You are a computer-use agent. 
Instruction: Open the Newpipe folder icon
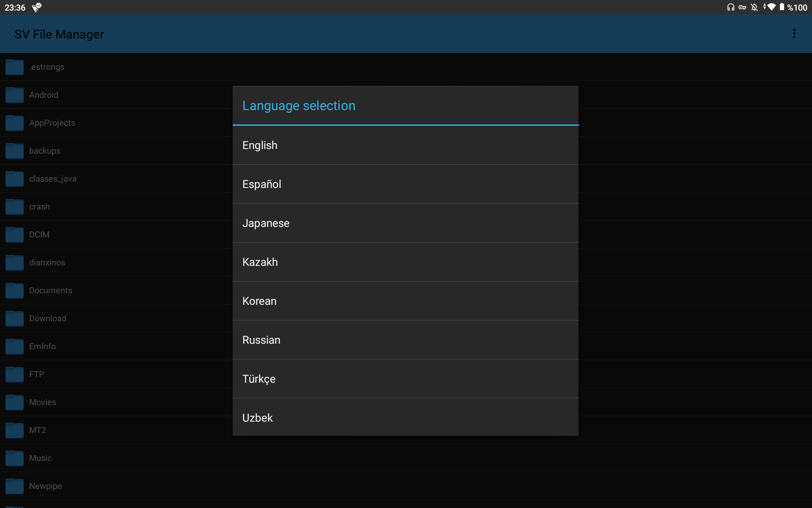point(14,486)
